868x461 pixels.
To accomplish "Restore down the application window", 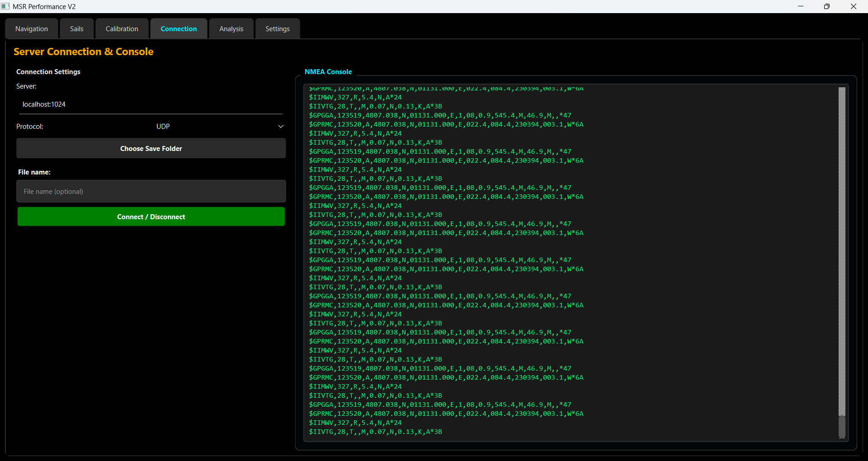I will [827, 6].
